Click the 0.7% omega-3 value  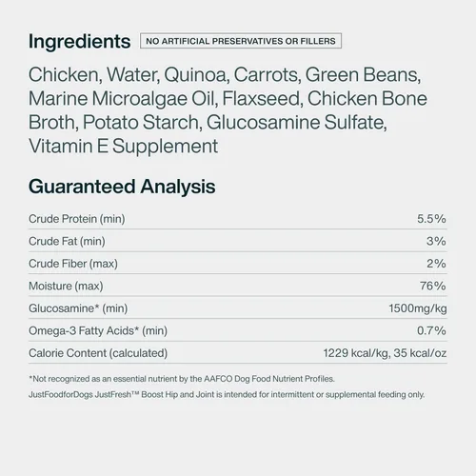[431, 331]
